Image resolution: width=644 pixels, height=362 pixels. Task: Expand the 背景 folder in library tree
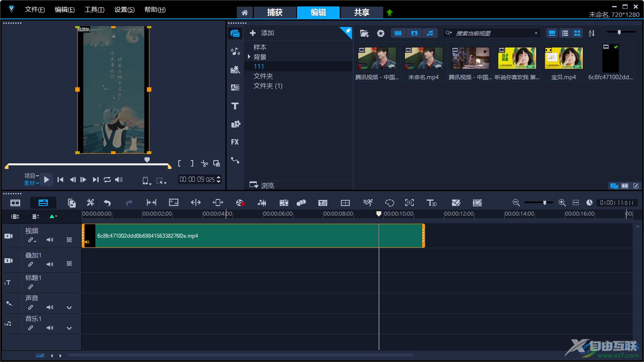(249, 57)
